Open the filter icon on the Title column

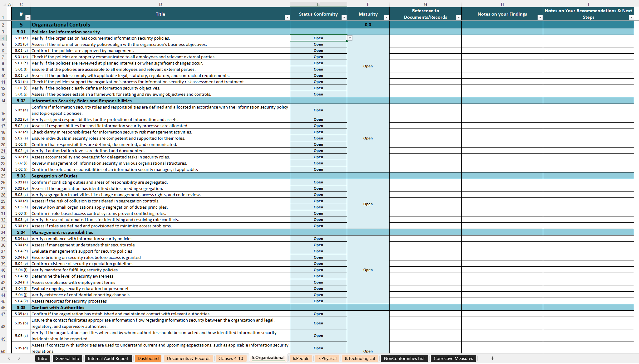(287, 17)
